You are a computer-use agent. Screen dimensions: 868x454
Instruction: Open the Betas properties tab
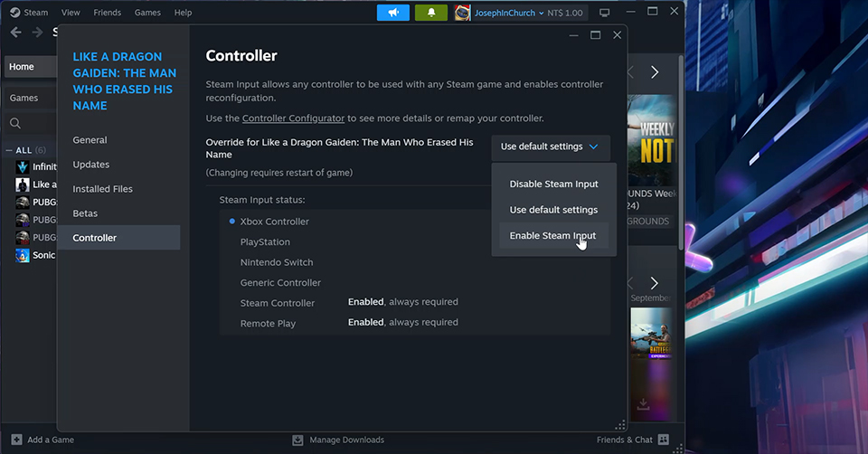85,213
